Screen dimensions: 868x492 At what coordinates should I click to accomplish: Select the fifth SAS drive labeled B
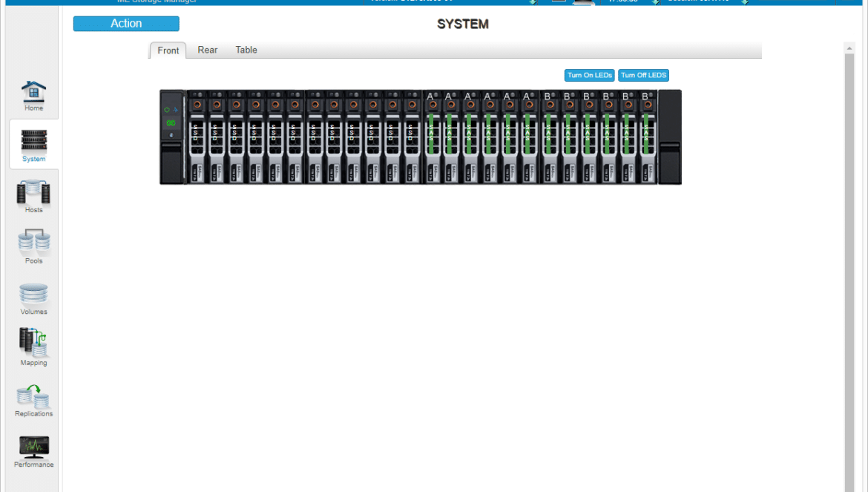[628, 137]
